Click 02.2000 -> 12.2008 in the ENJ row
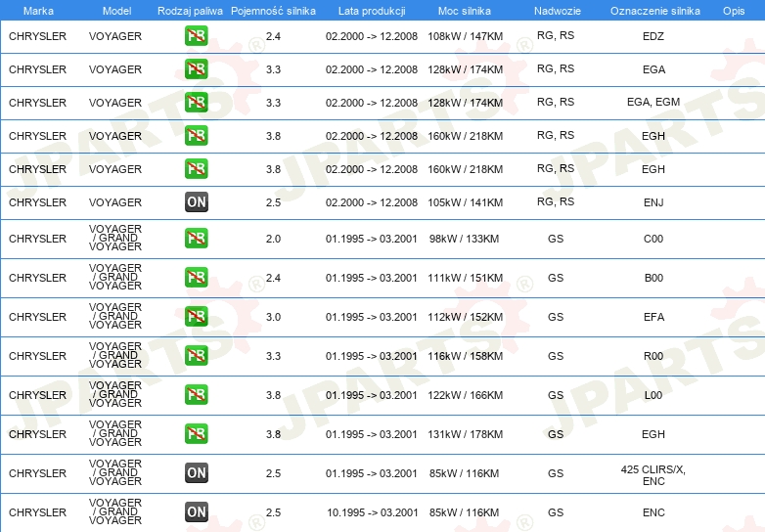This screenshot has height=532, width=765. [x=372, y=202]
